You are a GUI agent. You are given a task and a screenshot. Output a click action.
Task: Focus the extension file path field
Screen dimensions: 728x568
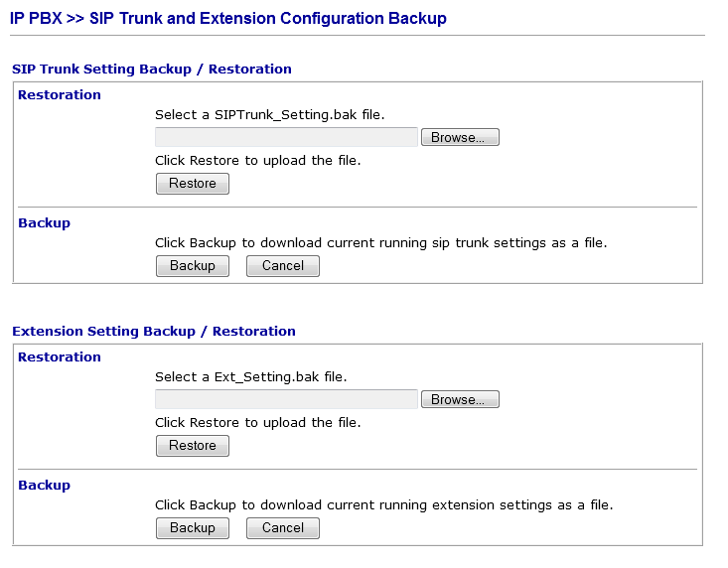point(286,399)
